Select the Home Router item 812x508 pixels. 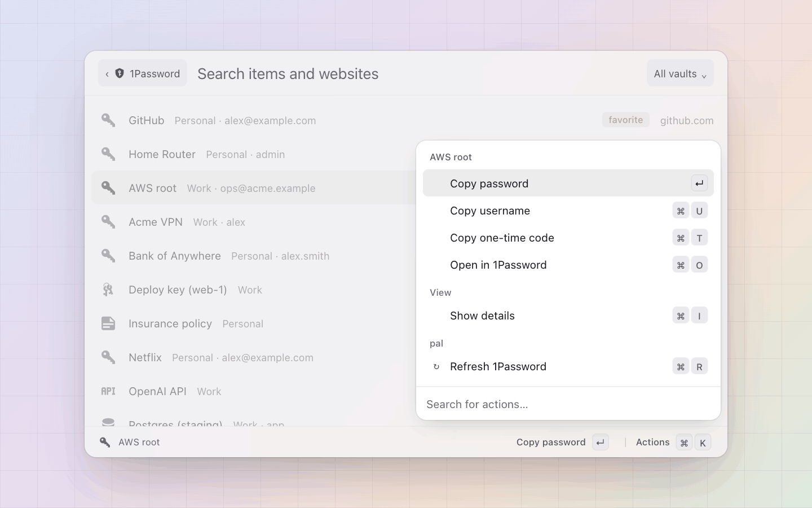[254, 154]
